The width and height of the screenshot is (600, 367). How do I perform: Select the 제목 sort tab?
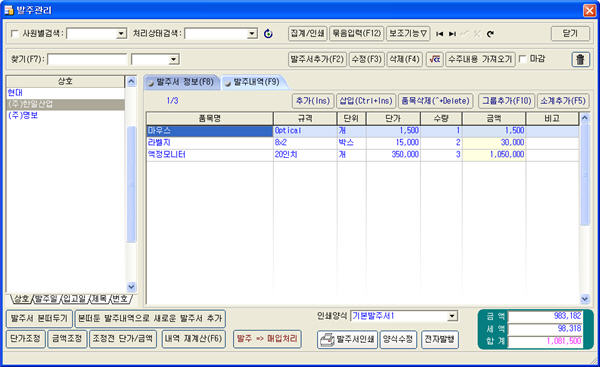99,298
